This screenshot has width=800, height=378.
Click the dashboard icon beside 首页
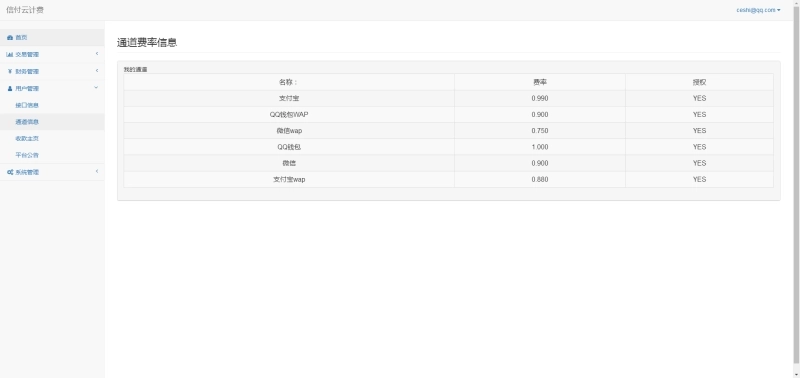[10, 38]
